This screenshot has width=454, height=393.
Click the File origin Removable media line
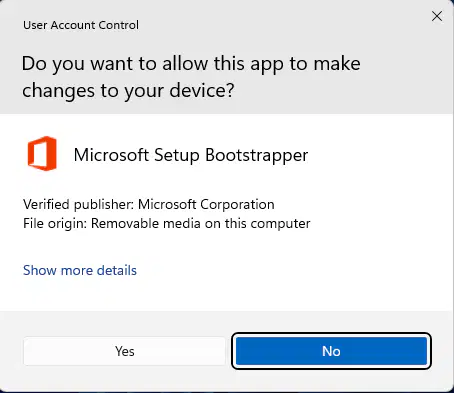(166, 223)
